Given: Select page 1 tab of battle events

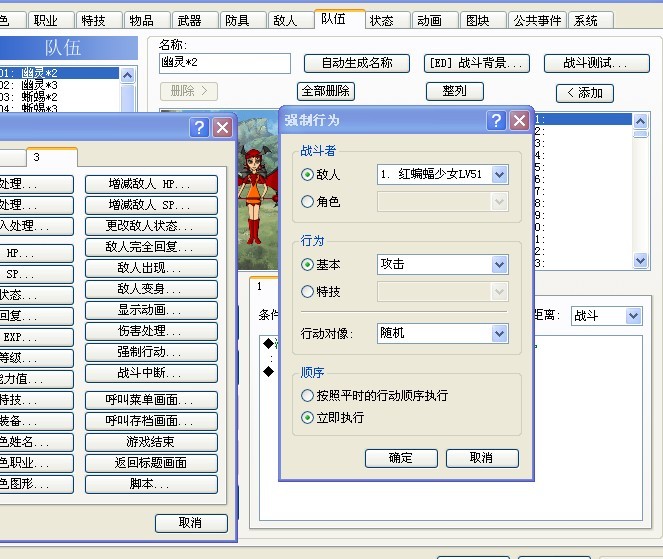Looking at the screenshot, I should (264, 287).
